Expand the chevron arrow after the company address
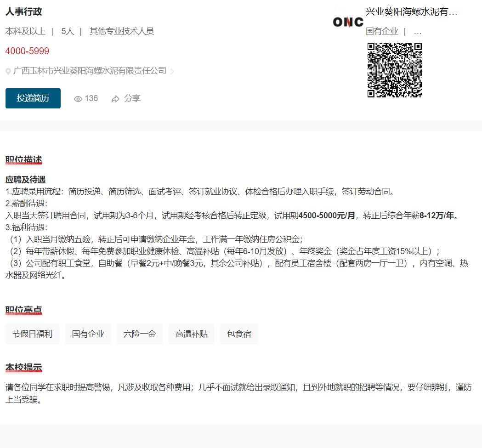This screenshot has height=448, width=482. (172, 71)
